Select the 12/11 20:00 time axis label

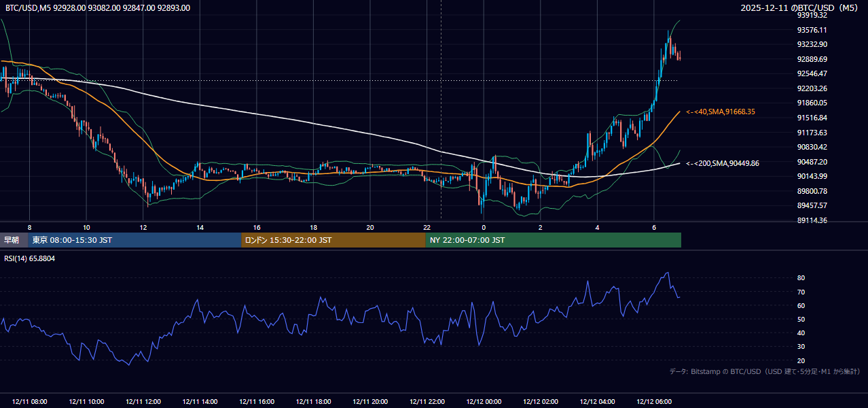370,402
